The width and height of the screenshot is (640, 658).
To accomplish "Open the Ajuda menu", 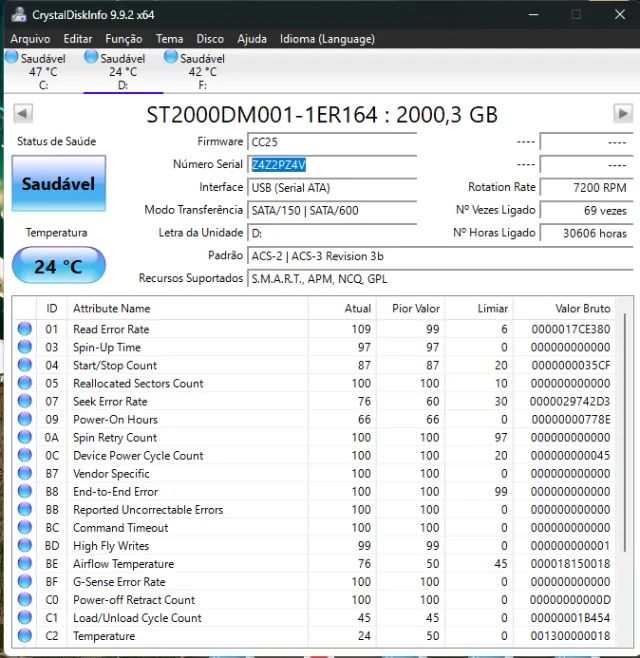I will [x=252, y=39].
